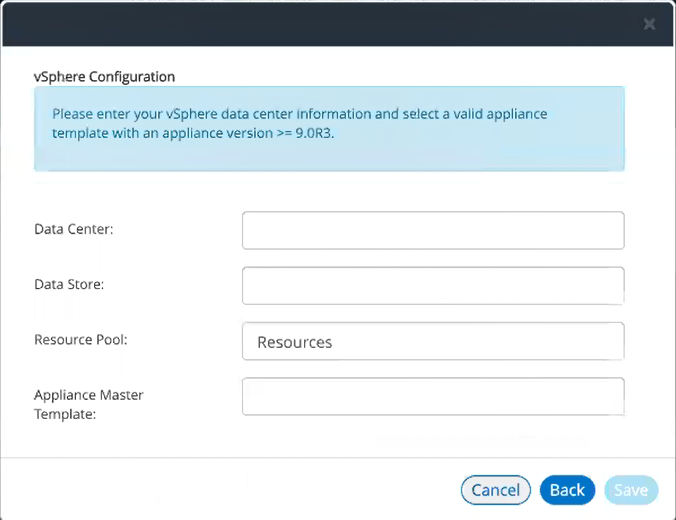This screenshot has width=676, height=520.
Task: Click 'select a valid appliance' banner text
Action: (x=475, y=114)
